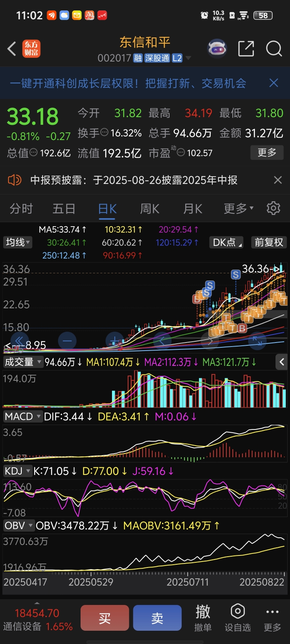
Task: Tap the 换手 info toggle icon
Action: (x=104, y=132)
